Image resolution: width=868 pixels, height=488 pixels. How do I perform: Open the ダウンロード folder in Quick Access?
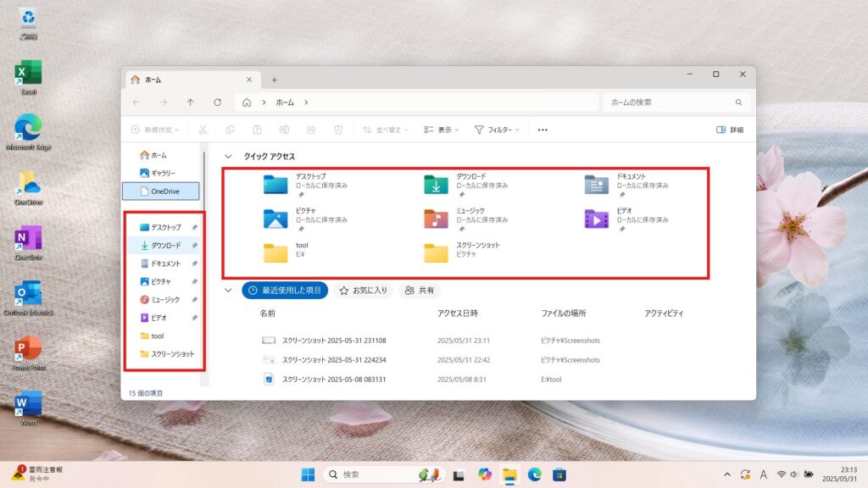[x=465, y=185]
